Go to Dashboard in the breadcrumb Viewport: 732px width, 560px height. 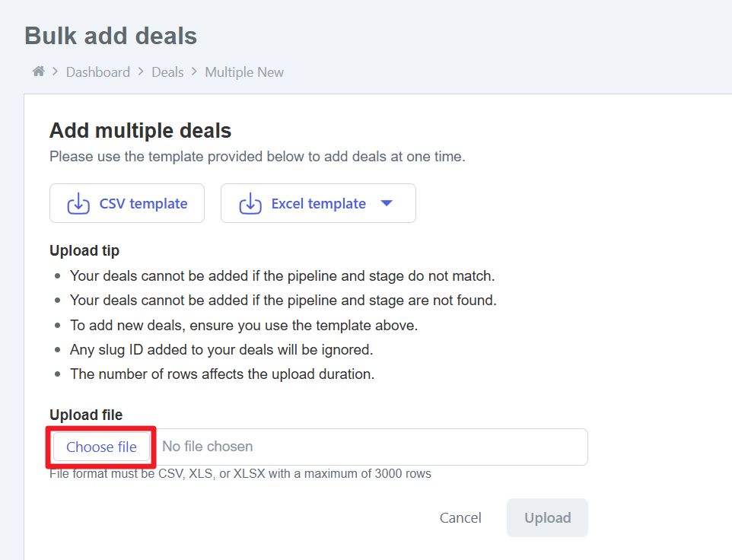[97, 72]
